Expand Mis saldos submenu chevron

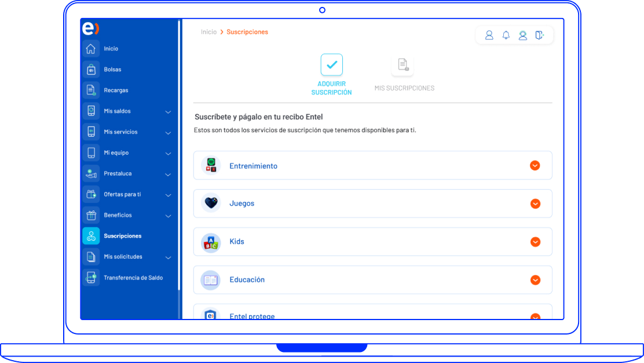pos(168,112)
